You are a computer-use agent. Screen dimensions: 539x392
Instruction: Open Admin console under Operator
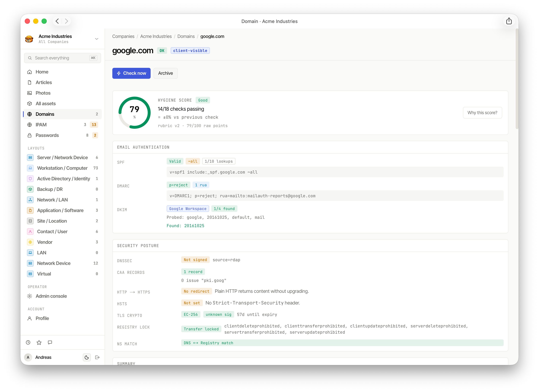tap(63, 296)
